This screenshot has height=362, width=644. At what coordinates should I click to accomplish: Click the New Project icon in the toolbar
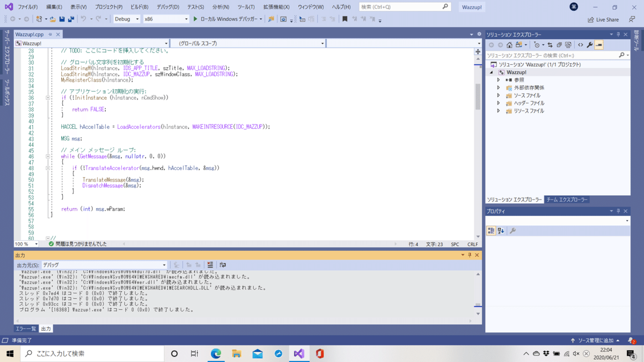[x=39, y=19]
